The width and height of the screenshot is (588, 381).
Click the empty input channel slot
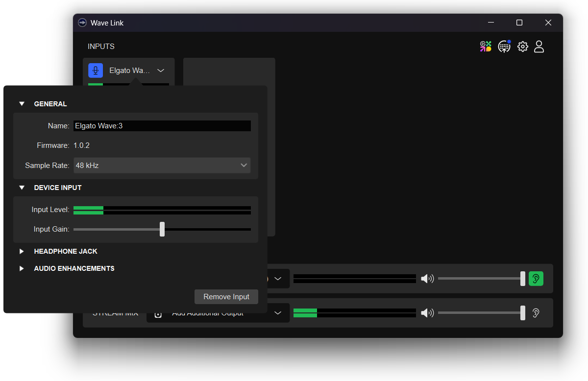229,147
